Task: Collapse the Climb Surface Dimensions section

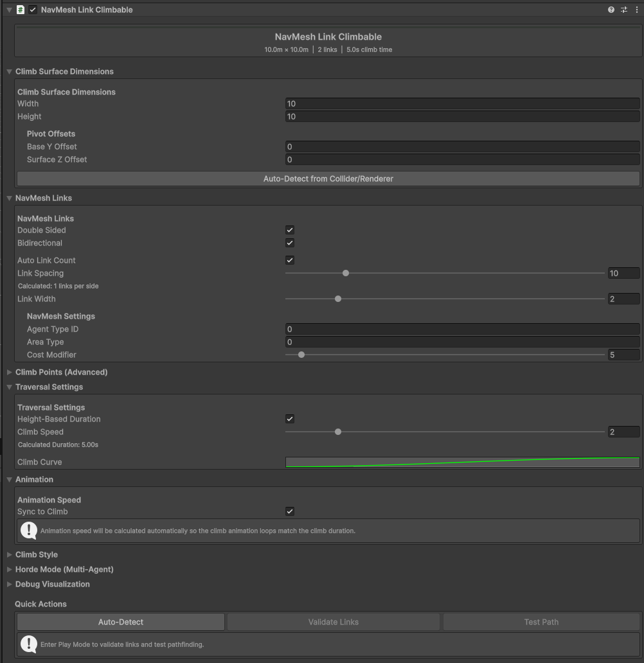Action: [x=10, y=71]
